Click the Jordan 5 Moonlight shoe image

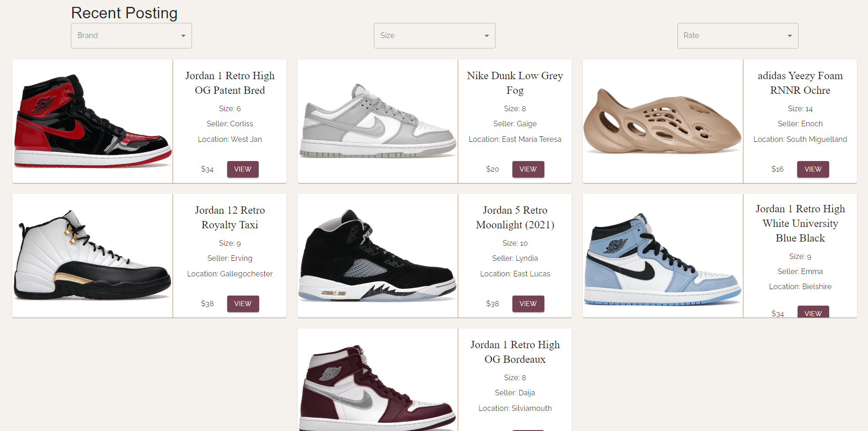378,256
